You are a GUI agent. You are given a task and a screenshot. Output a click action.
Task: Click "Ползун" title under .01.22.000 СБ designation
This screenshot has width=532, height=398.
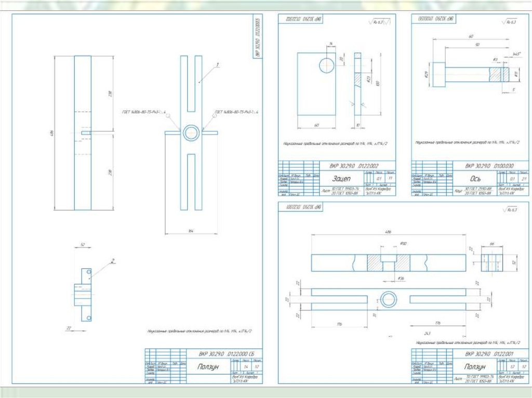point(208,366)
